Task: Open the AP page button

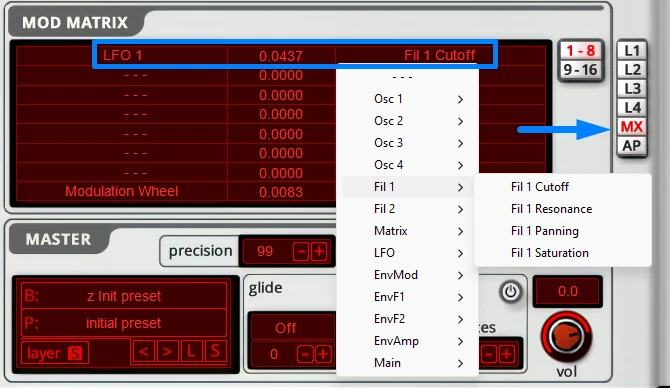Action: click(632, 146)
